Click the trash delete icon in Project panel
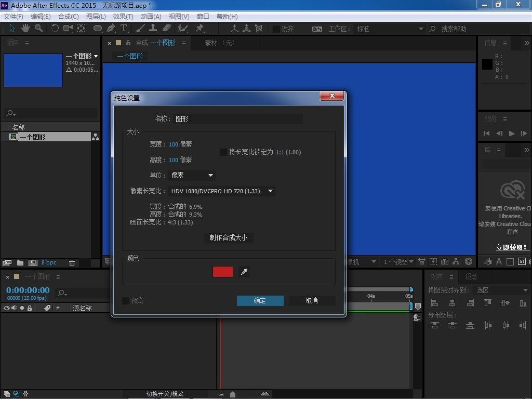Viewport: 532px width, 399px height. tap(72, 262)
